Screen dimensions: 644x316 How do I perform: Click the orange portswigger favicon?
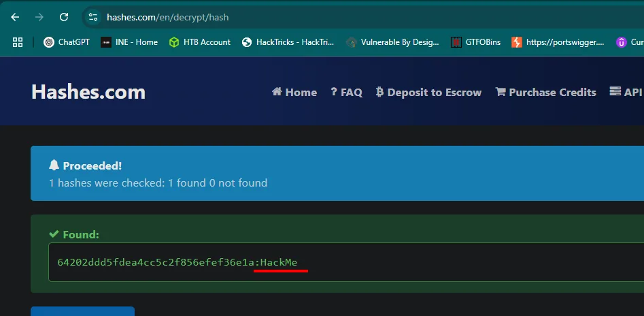click(516, 42)
